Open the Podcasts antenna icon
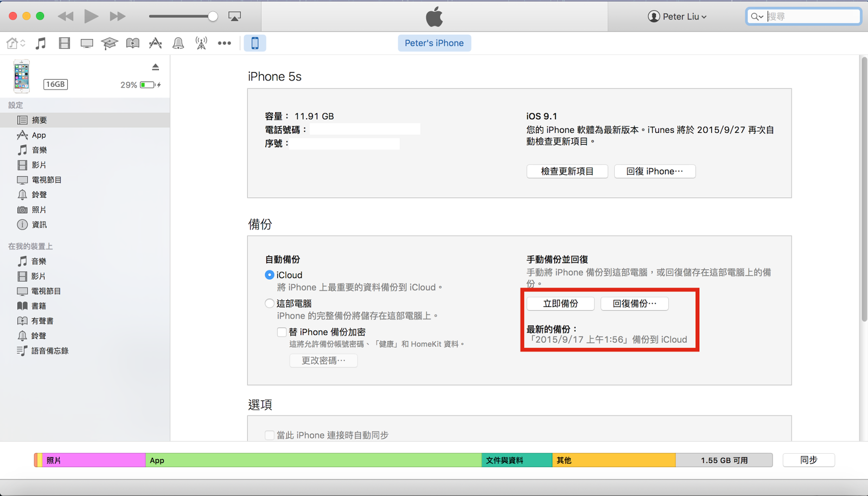The image size is (868, 496). pos(201,43)
